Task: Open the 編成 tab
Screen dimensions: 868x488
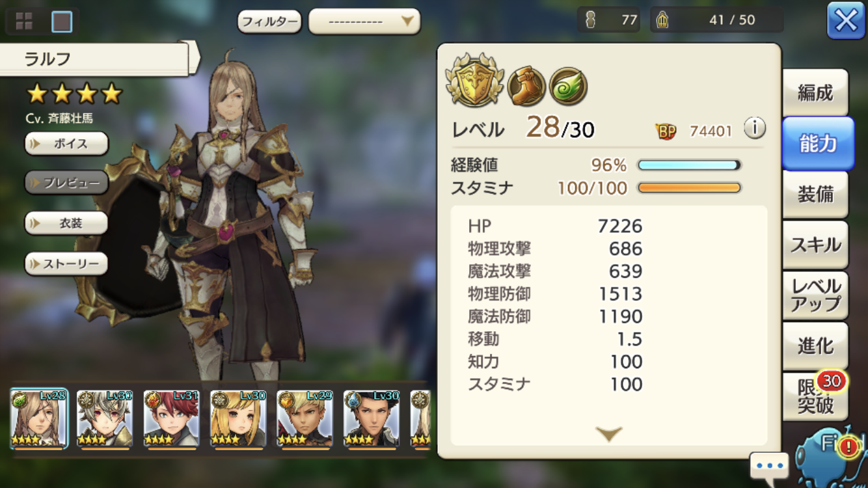Action: coord(815,93)
